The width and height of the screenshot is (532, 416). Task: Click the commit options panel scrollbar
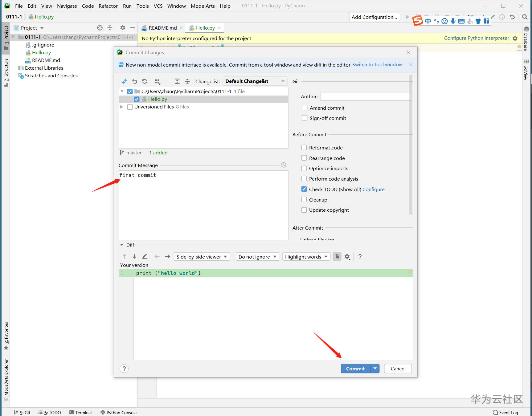(411, 145)
